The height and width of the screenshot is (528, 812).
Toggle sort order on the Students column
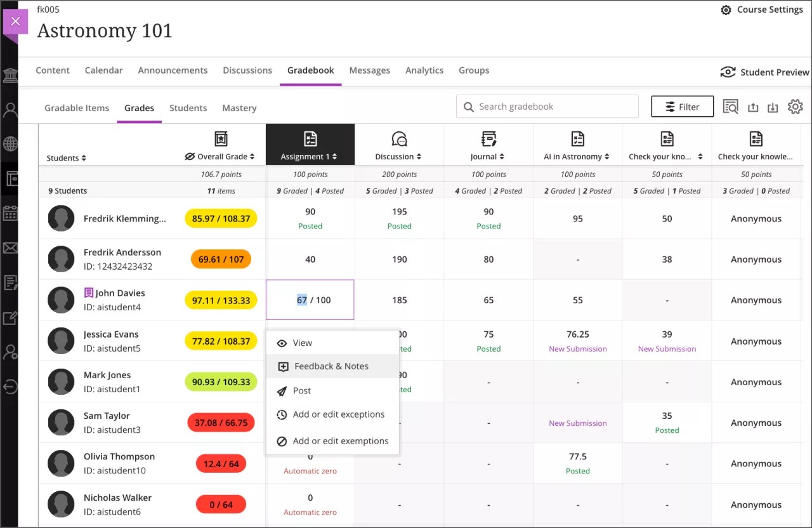(85, 158)
